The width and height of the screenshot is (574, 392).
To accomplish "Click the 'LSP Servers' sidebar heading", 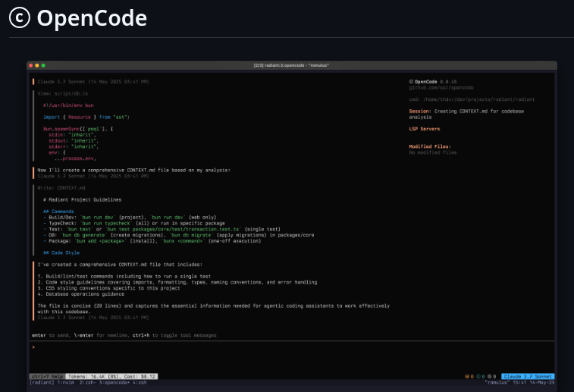I will click(425, 129).
